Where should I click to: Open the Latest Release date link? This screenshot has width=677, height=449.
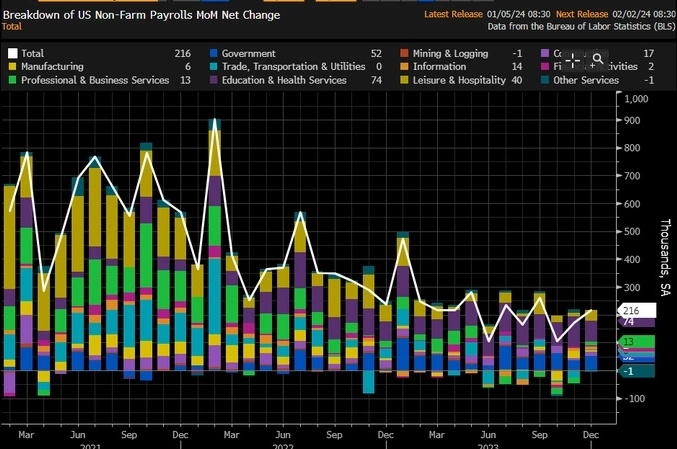(x=516, y=14)
